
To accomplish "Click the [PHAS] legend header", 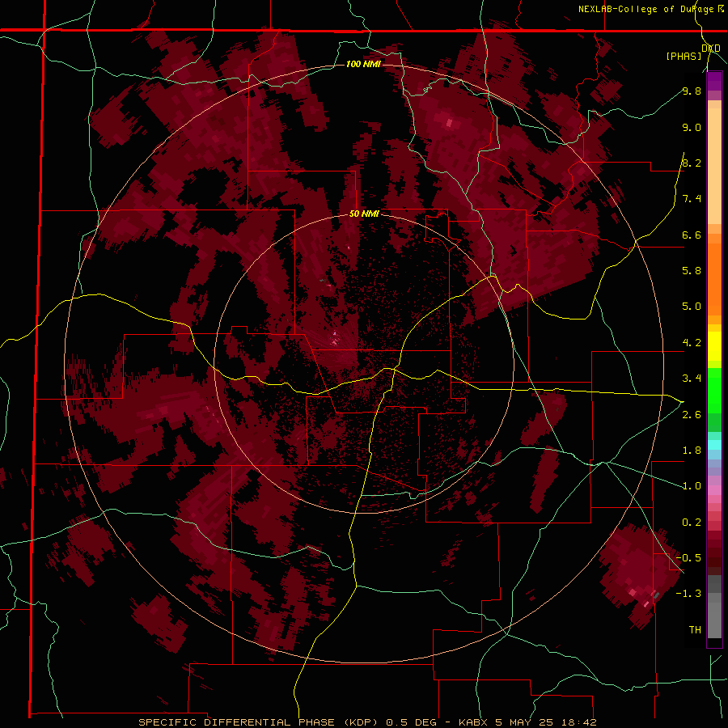I will 684,56.
